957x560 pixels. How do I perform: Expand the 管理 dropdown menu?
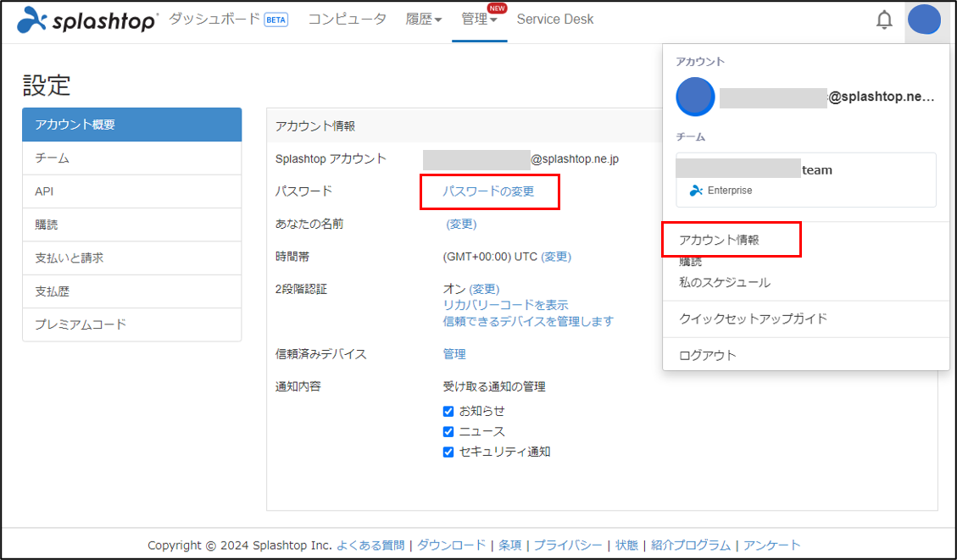point(479,19)
